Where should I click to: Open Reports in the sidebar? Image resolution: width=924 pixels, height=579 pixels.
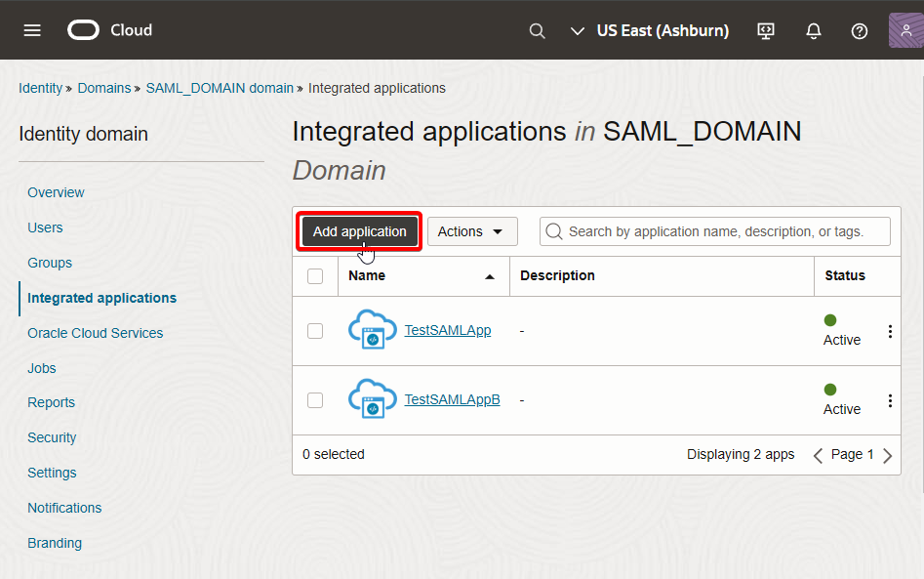52,402
